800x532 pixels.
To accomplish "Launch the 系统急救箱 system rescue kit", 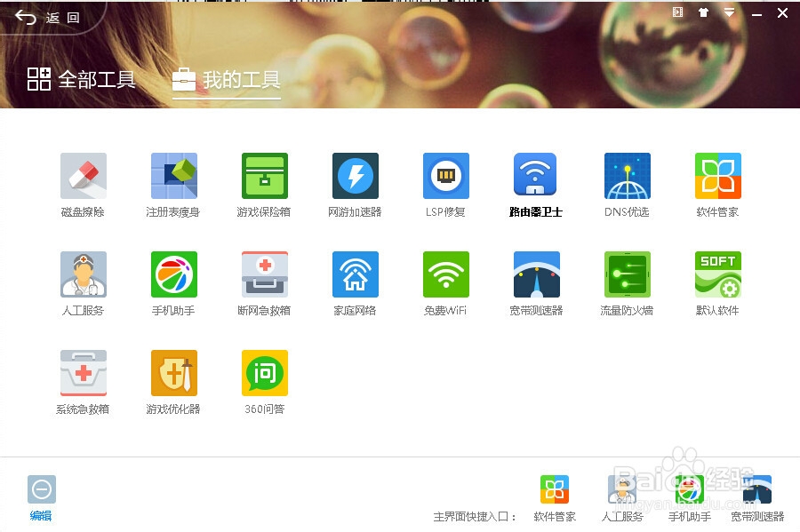I will [x=84, y=373].
